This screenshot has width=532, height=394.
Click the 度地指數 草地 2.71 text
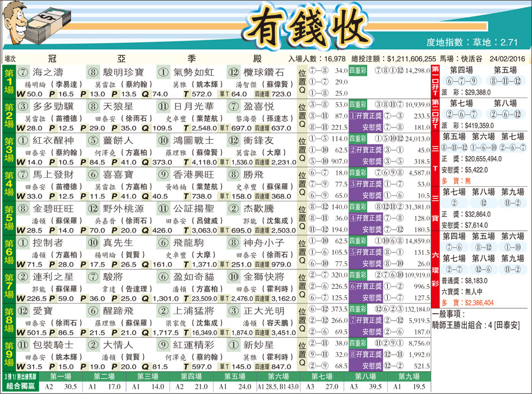[472, 42]
